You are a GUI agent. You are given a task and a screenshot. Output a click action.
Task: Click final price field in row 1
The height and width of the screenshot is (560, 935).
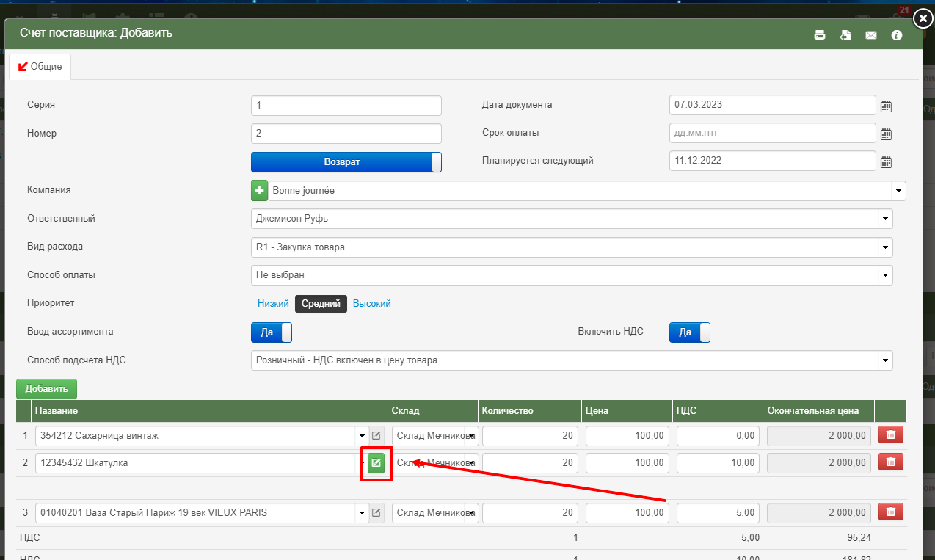coord(819,436)
